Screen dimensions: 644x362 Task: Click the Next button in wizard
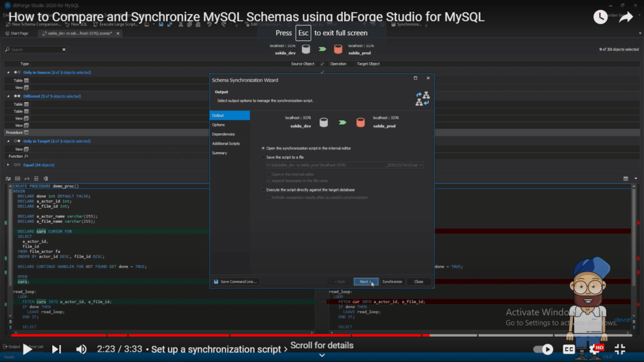[x=365, y=282]
